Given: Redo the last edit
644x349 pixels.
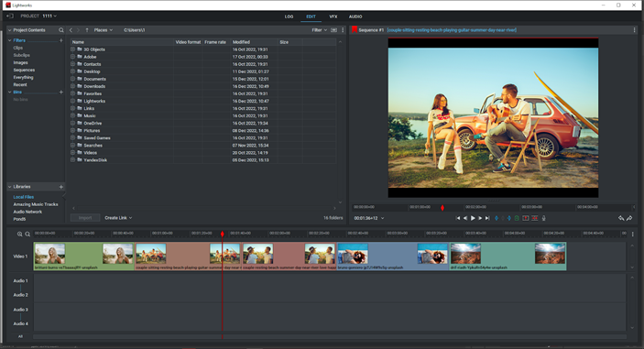Looking at the screenshot, I should tap(629, 218).
